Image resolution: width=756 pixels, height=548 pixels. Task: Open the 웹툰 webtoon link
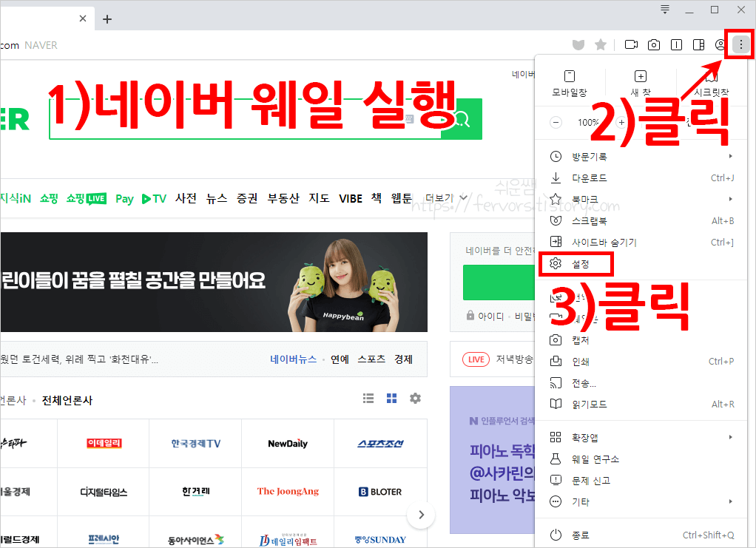pyautogui.click(x=402, y=199)
